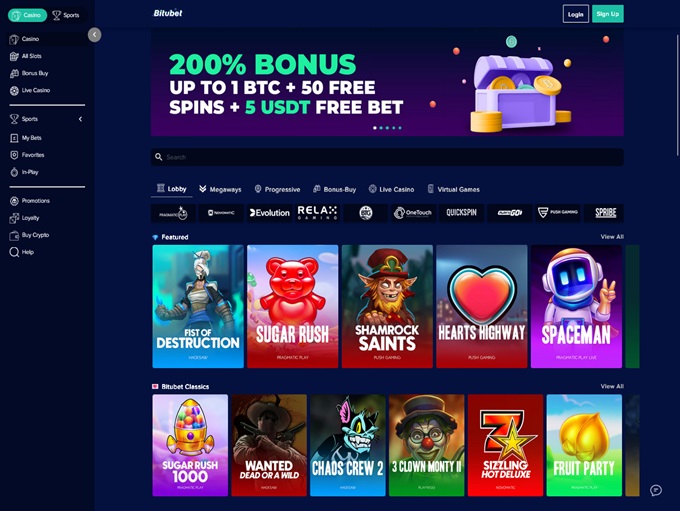Open the In-Play stopwatch icon
This screenshot has height=511, width=680.
14,172
